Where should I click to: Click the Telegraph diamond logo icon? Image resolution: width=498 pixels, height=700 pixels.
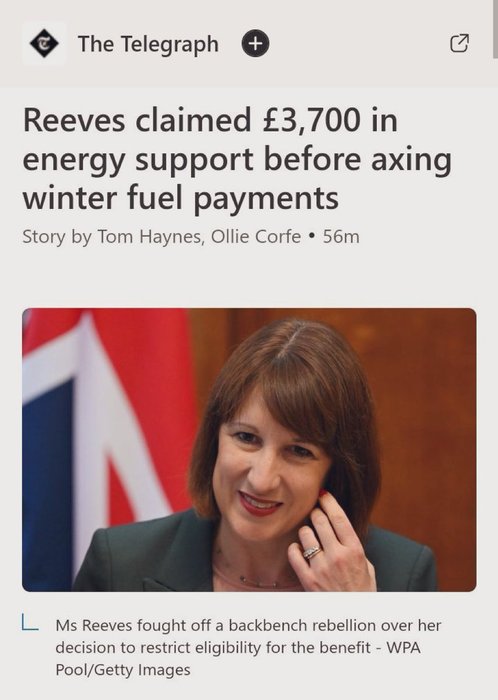(44, 43)
